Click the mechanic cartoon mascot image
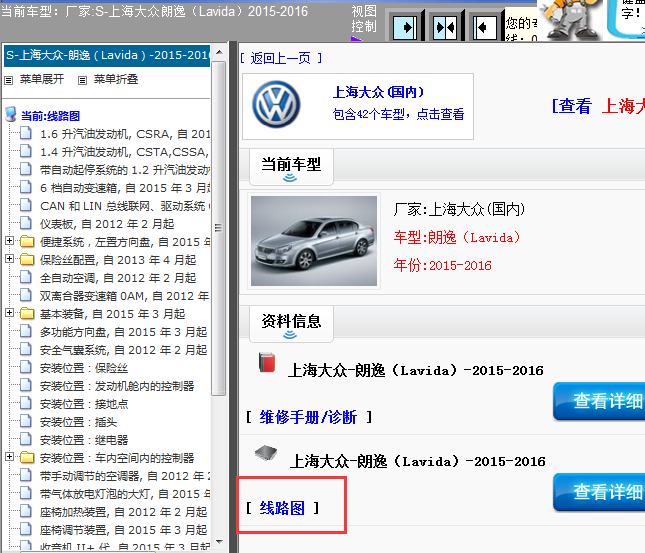 [x=571, y=20]
